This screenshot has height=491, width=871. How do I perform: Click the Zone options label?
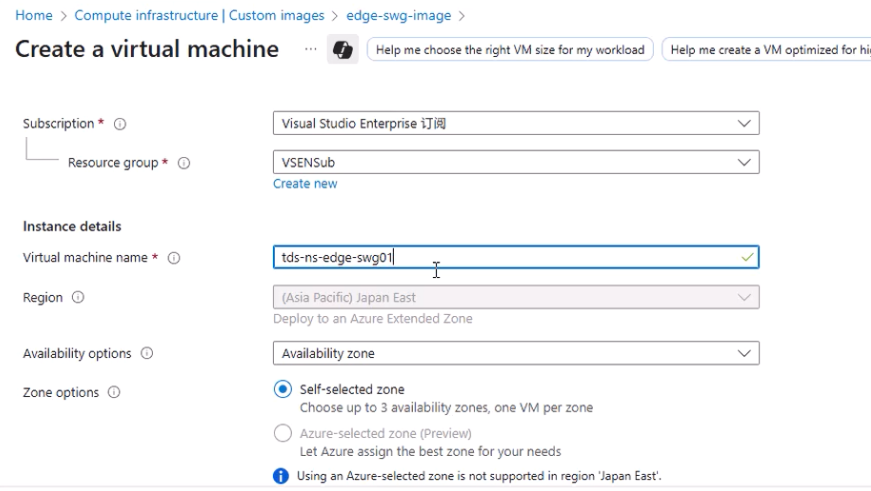61,392
